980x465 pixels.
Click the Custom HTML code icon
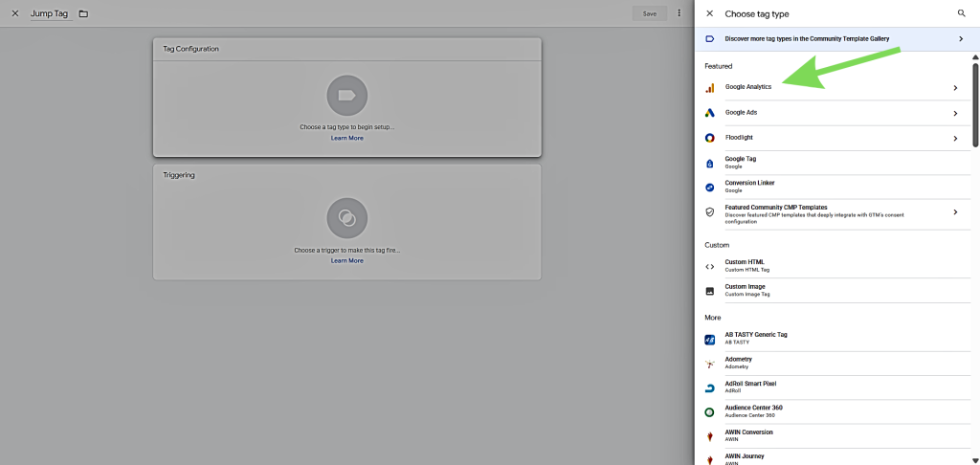pyautogui.click(x=709, y=266)
